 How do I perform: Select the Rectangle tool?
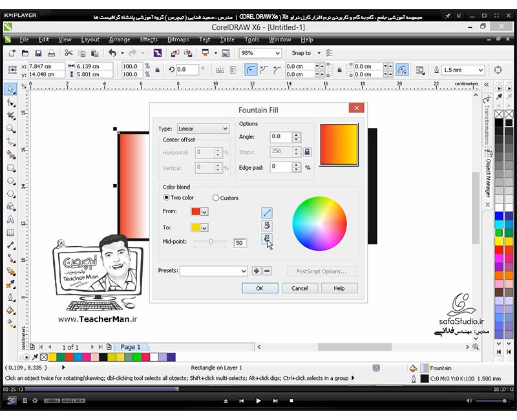coord(11,168)
